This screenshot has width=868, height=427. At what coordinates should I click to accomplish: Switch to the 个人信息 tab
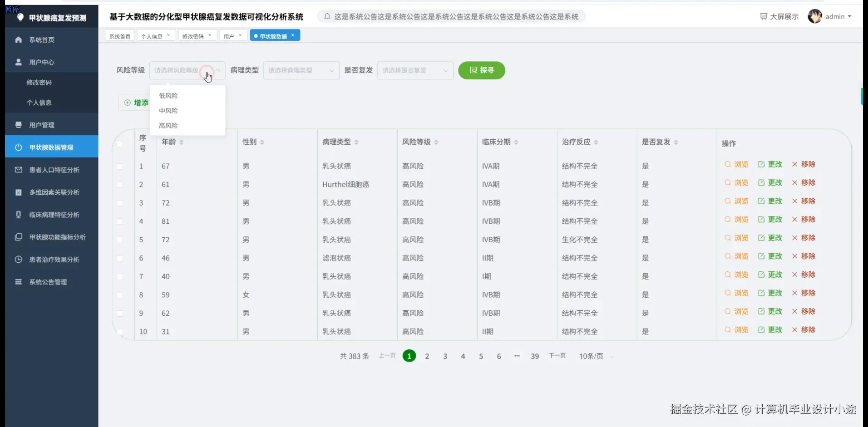click(x=153, y=35)
